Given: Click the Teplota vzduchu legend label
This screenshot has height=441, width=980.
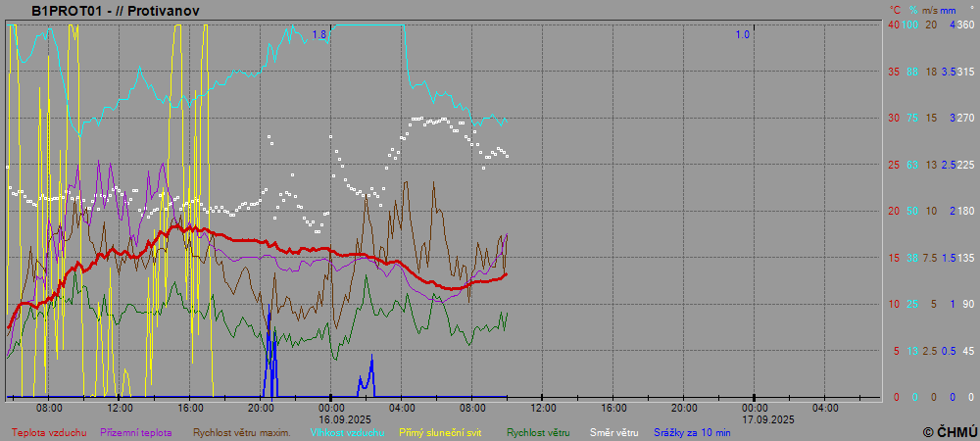Looking at the screenshot, I should [x=49, y=432].
